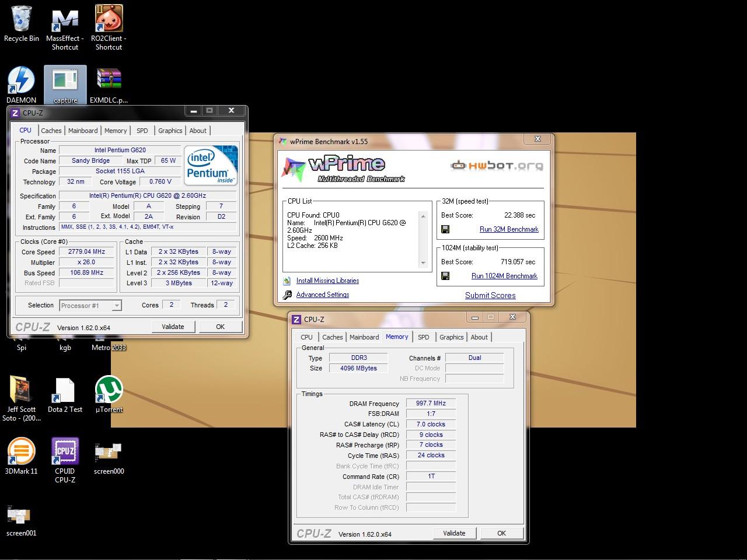The width and height of the screenshot is (747, 560).
Task: Click the Install Missing Libraries icon
Action: click(x=287, y=281)
